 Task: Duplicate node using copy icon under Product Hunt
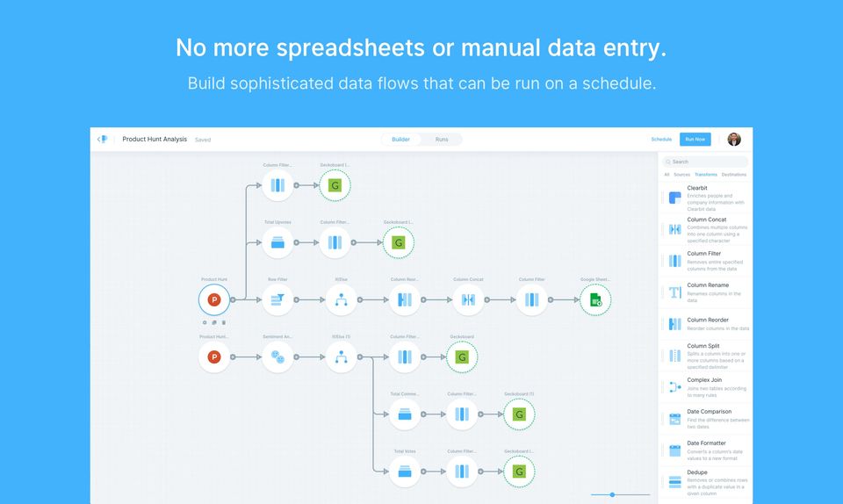click(213, 322)
